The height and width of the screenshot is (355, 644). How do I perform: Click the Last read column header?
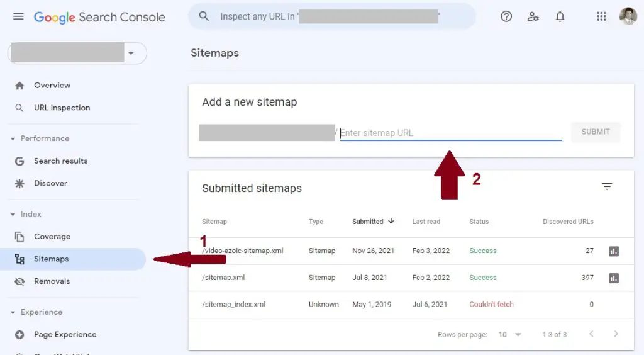pyautogui.click(x=426, y=222)
